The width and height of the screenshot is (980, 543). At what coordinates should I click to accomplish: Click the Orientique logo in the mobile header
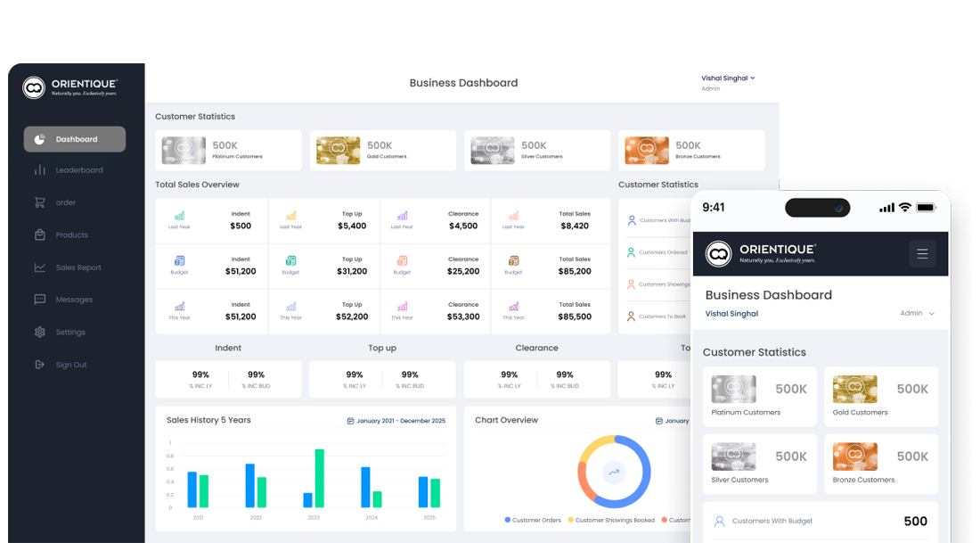(x=761, y=254)
